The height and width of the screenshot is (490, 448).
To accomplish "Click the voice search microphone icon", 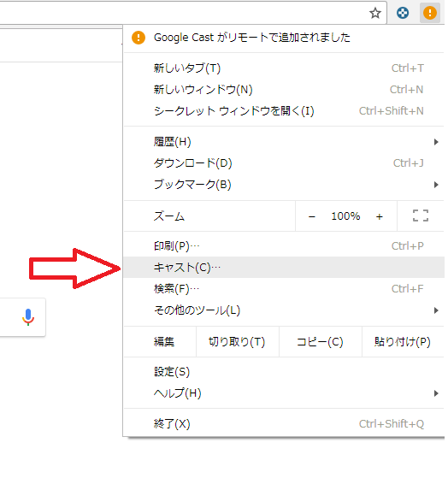I will (x=28, y=317).
